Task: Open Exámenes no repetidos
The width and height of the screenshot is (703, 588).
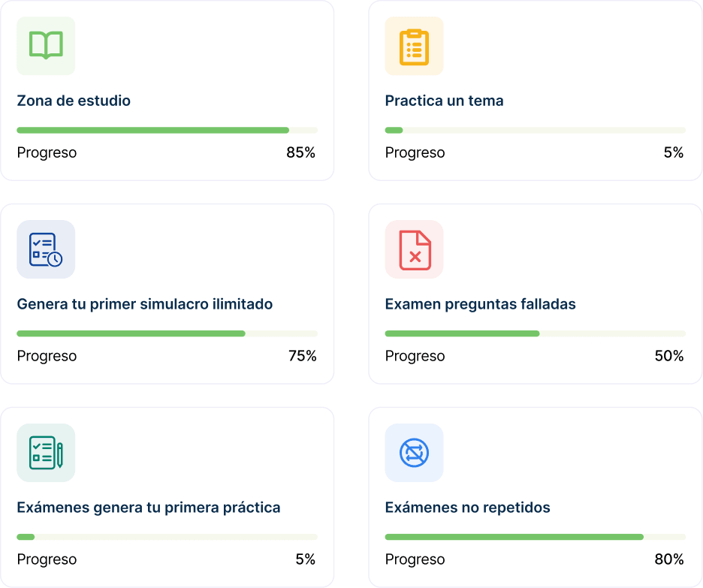Action: (467, 508)
